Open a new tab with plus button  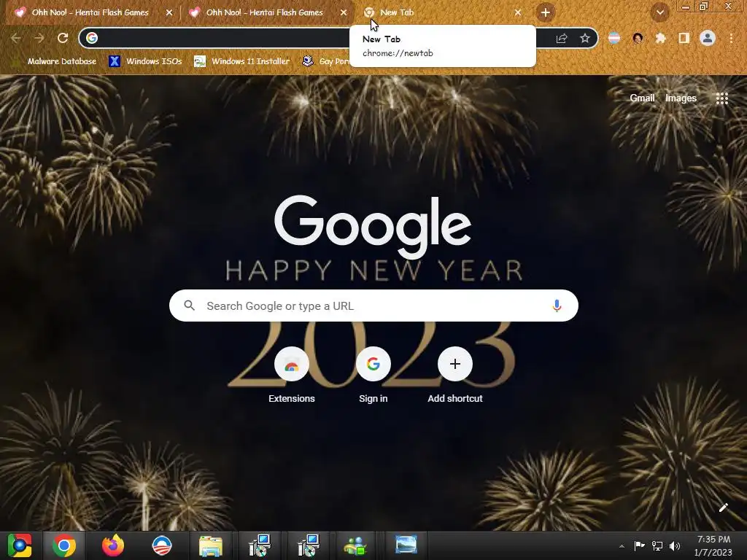[546, 12]
